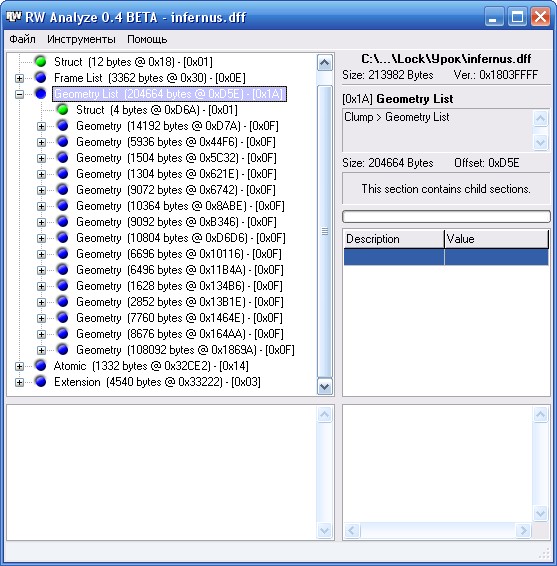557x566 pixels.
Task: Click the tree panel scroll up arrow
Action: 325,63
